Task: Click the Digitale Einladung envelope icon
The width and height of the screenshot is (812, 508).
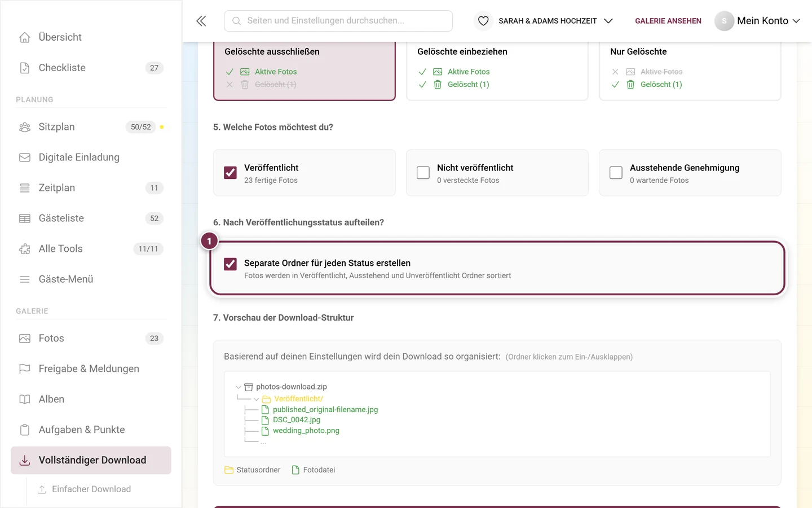Action: point(25,157)
